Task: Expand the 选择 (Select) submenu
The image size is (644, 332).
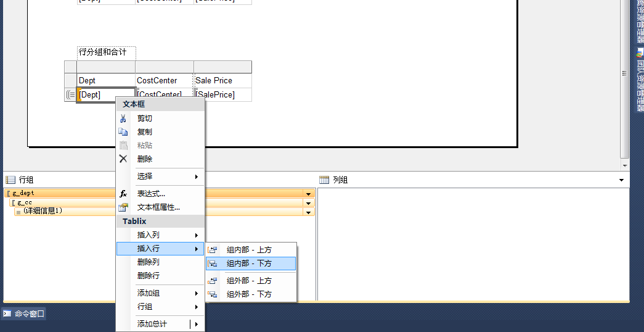Action: pos(197,176)
